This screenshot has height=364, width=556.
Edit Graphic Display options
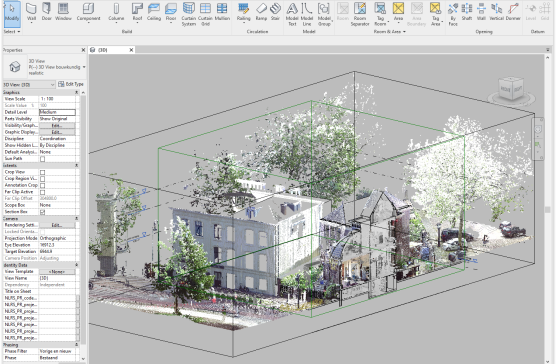[57, 132]
